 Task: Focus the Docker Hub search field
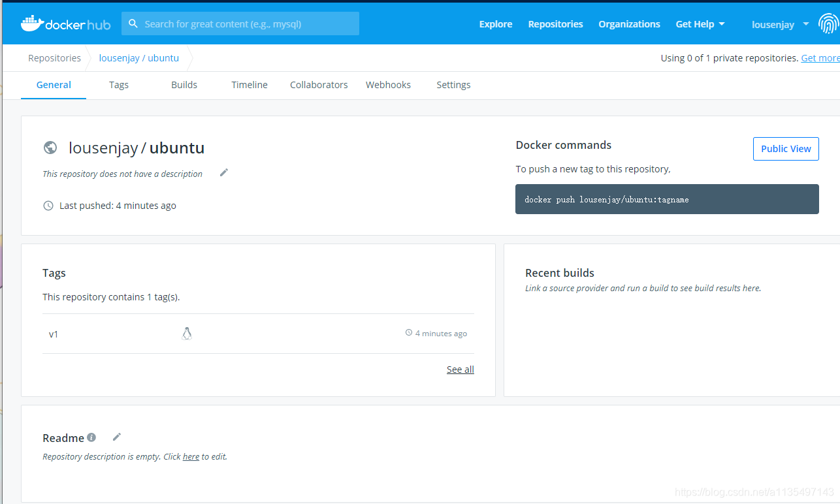pyautogui.click(x=240, y=24)
